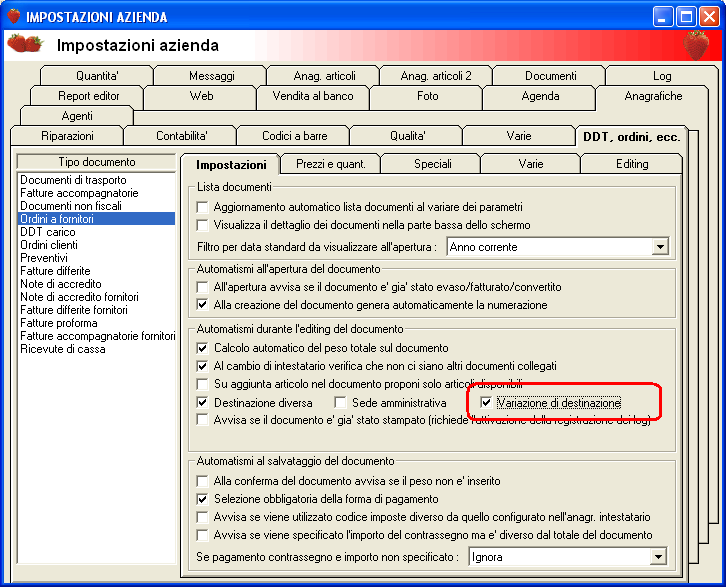This screenshot has height=587, width=726.
Task: Open the Filtro per data dropdown arrow
Action: pyautogui.click(x=660, y=247)
